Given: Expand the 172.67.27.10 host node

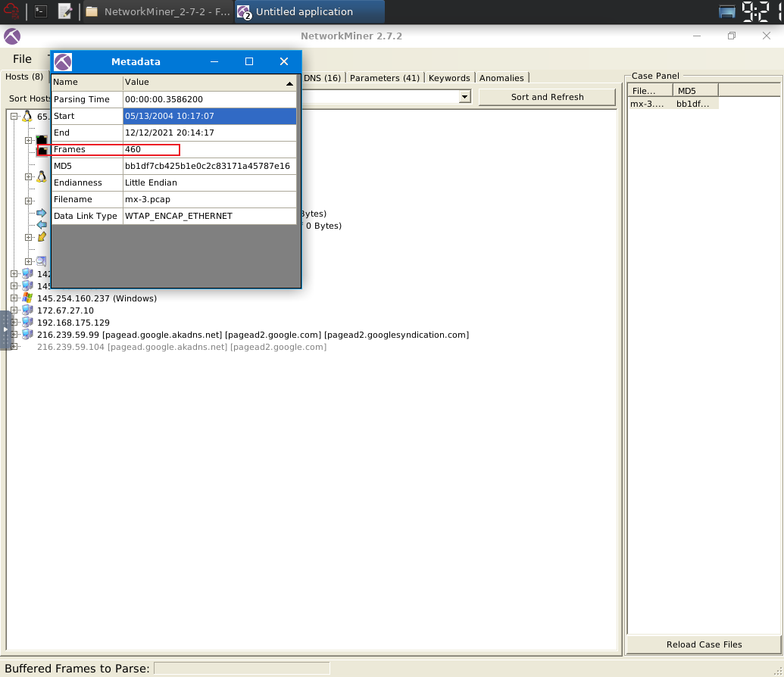Looking at the screenshot, I should 14,310.
